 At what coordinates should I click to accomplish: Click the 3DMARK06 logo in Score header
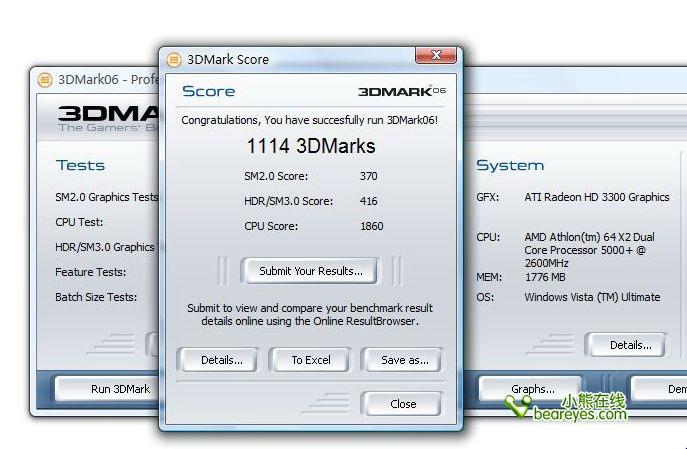(x=401, y=91)
